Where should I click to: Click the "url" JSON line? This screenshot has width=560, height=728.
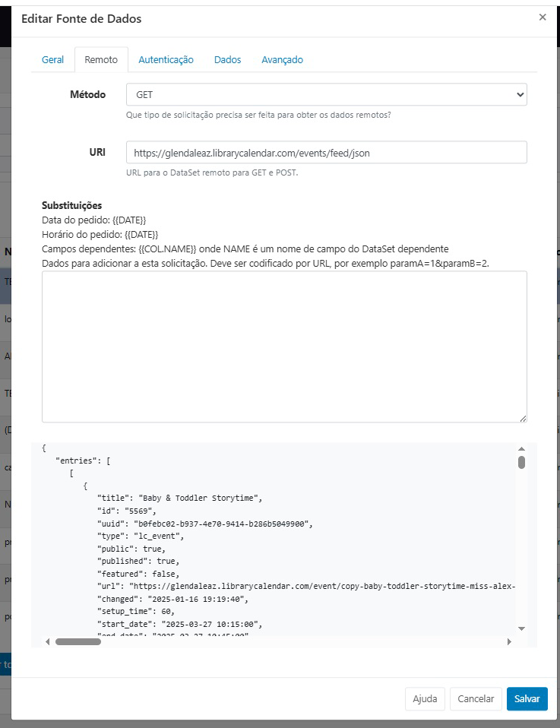coord(306,587)
